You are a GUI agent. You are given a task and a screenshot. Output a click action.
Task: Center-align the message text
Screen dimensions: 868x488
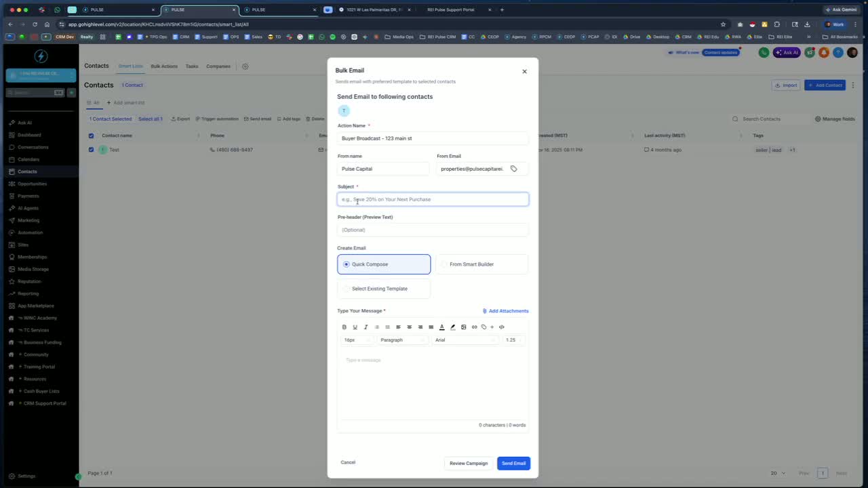pos(409,327)
